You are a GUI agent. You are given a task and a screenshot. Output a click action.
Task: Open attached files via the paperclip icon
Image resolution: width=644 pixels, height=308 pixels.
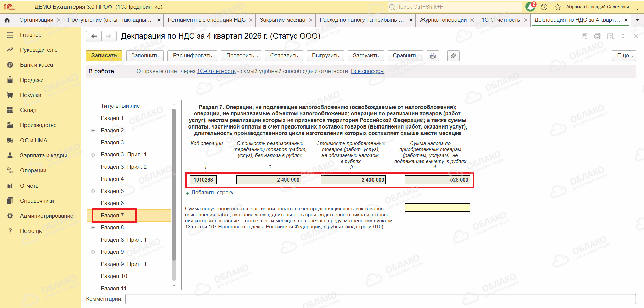click(453, 56)
